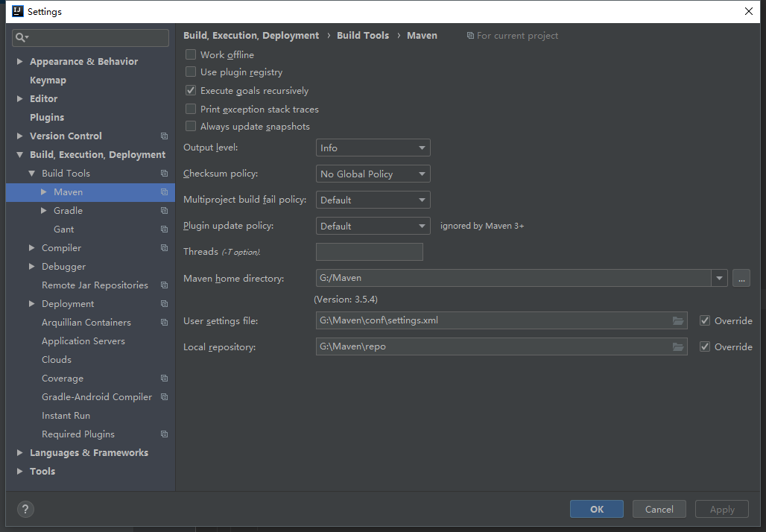Screen dimensions: 766x532
Task: Expand the Languages & Frameworks section
Action: coord(19,452)
